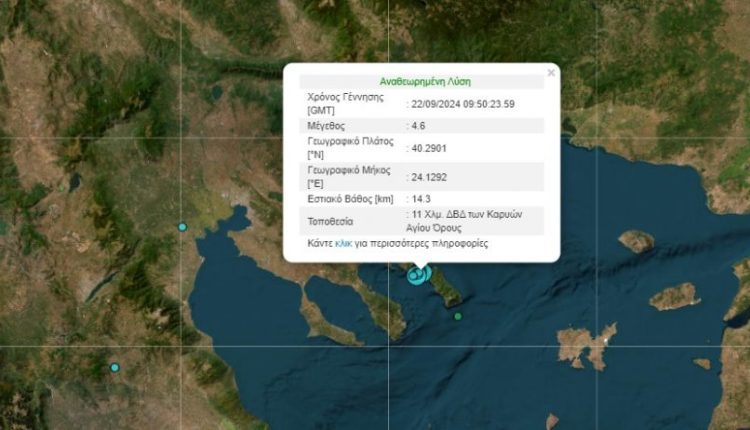Click the green earthquake dot in the sea
This screenshot has height=430, width=750.
458,317
